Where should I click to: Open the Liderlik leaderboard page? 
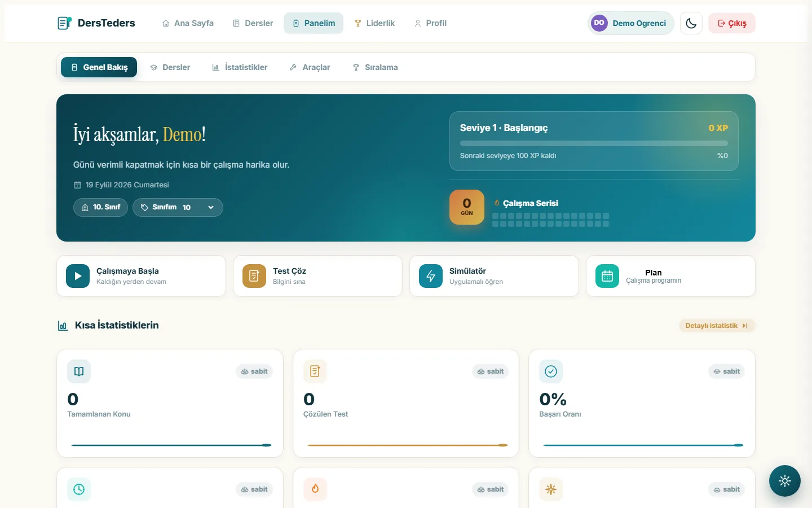[374, 23]
